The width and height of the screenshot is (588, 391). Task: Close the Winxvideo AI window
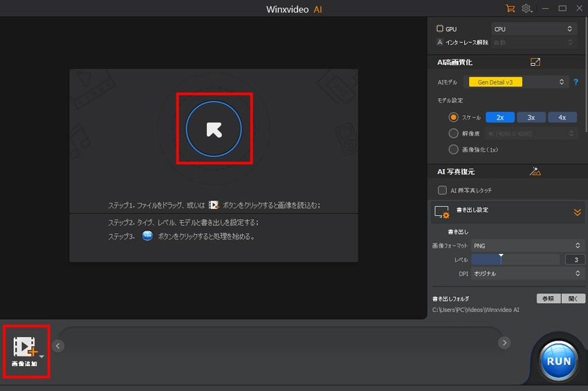click(x=580, y=8)
